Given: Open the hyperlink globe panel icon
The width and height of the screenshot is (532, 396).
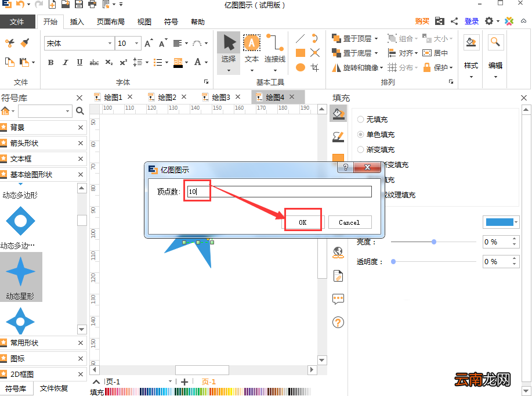Looking at the screenshot, I should pyautogui.click(x=338, y=253).
